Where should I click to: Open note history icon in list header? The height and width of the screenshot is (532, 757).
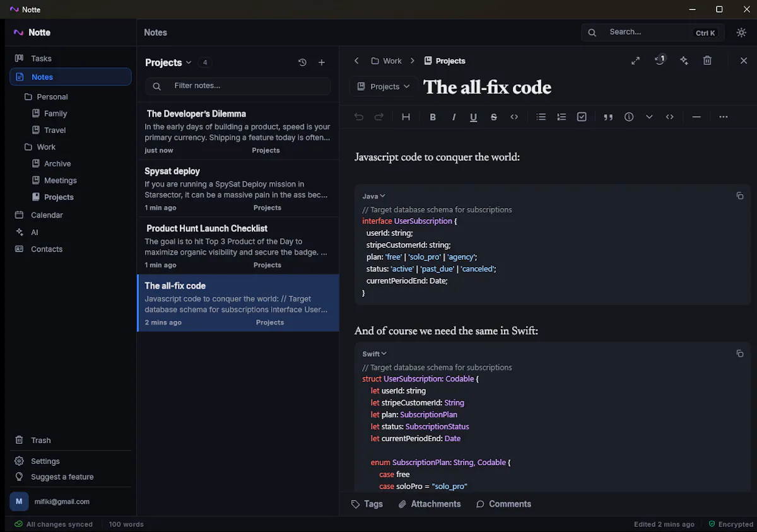click(302, 62)
